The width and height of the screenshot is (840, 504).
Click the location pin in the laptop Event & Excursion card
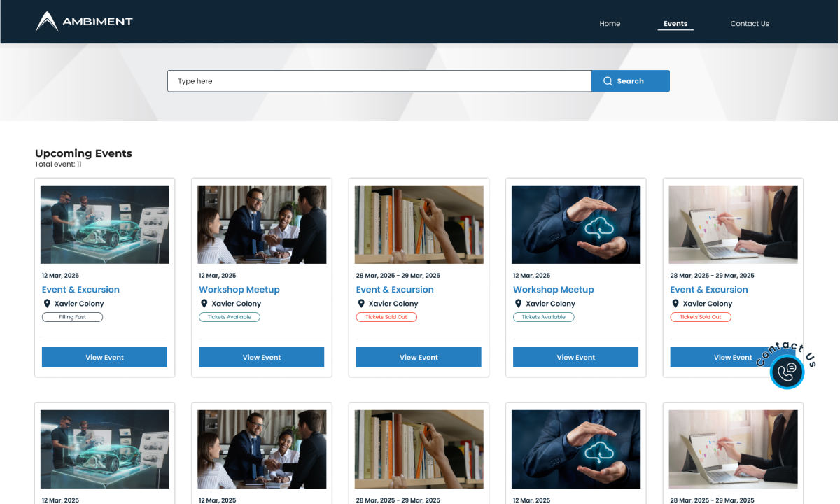tap(675, 304)
